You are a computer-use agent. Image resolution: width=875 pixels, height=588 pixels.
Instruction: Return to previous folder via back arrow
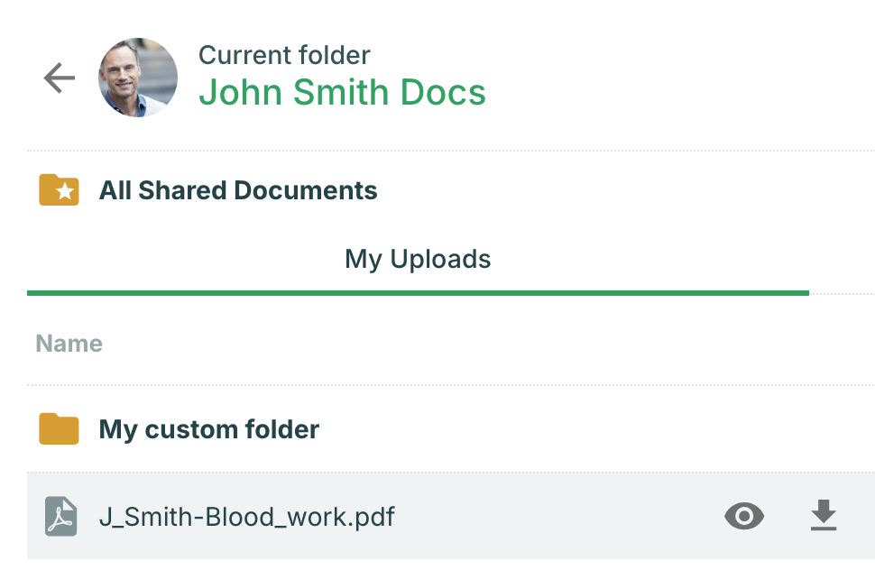tap(60, 78)
